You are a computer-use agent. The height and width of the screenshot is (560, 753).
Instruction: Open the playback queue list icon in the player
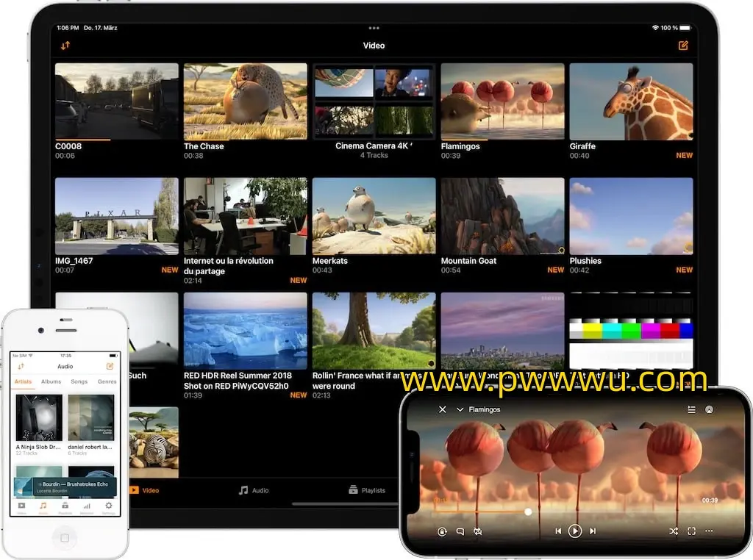pyautogui.click(x=691, y=409)
